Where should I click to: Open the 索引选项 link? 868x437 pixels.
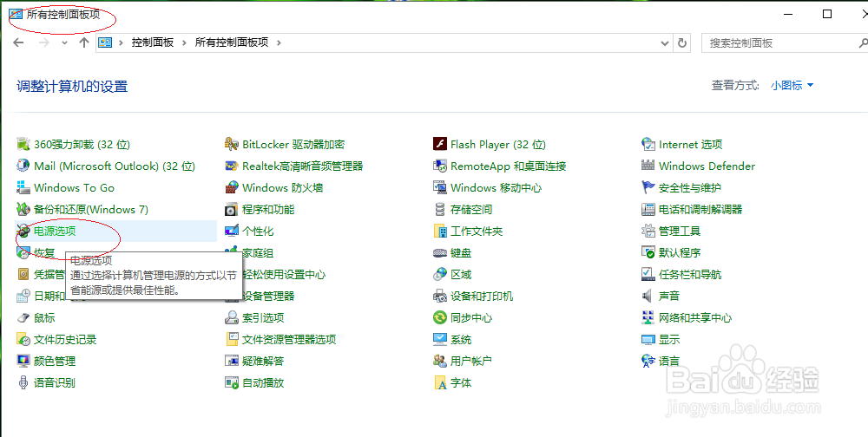tap(263, 318)
